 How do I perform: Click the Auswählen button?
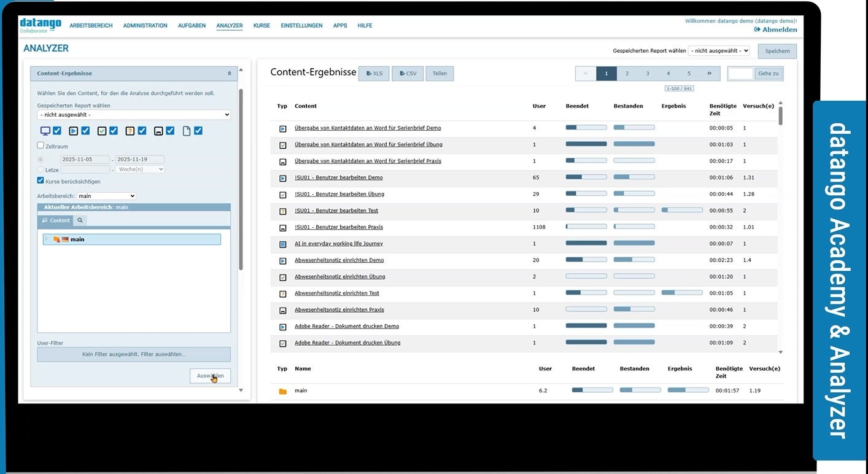[x=211, y=376]
